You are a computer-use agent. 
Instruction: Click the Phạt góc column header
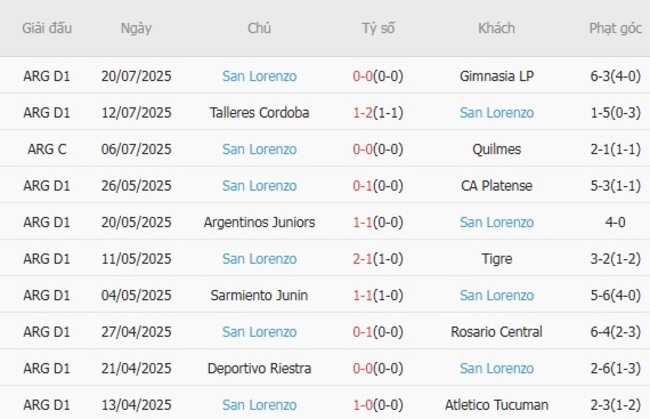pos(615,28)
